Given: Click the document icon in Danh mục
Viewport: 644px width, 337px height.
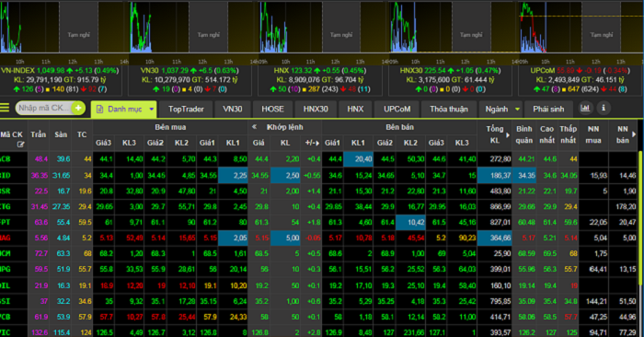Looking at the screenshot, I should pyautogui.click(x=99, y=110).
